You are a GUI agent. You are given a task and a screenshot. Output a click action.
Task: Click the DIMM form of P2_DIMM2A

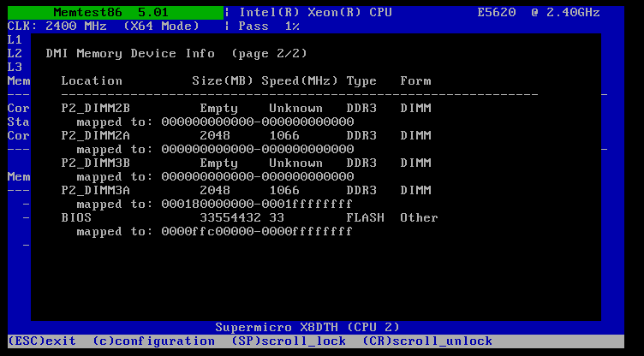click(x=415, y=136)
